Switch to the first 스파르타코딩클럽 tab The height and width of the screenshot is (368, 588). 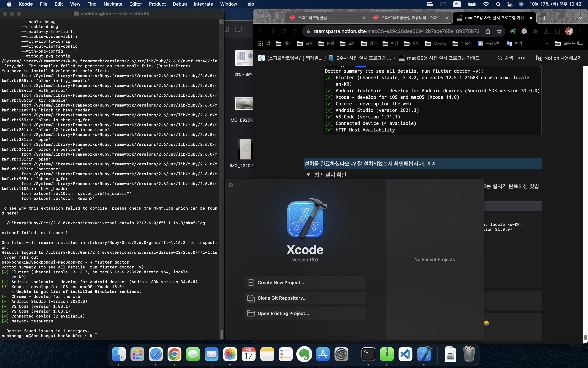(327, 18)
